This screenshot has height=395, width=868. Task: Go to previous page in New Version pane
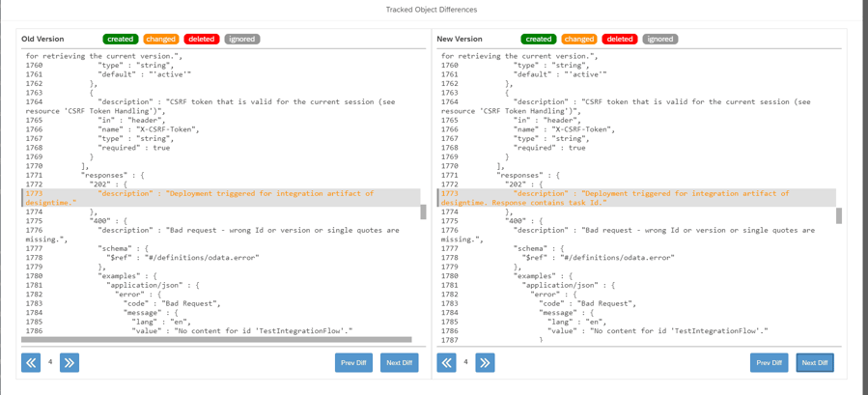pos(447,362)
